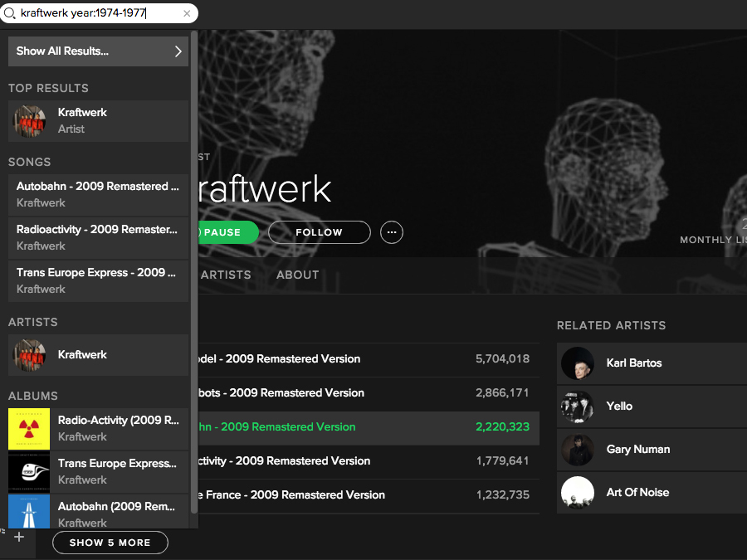The width and height of the screenshot is (747, 560).
Task: Follow the Kraftwerk artist
Action: click(320, 232)
